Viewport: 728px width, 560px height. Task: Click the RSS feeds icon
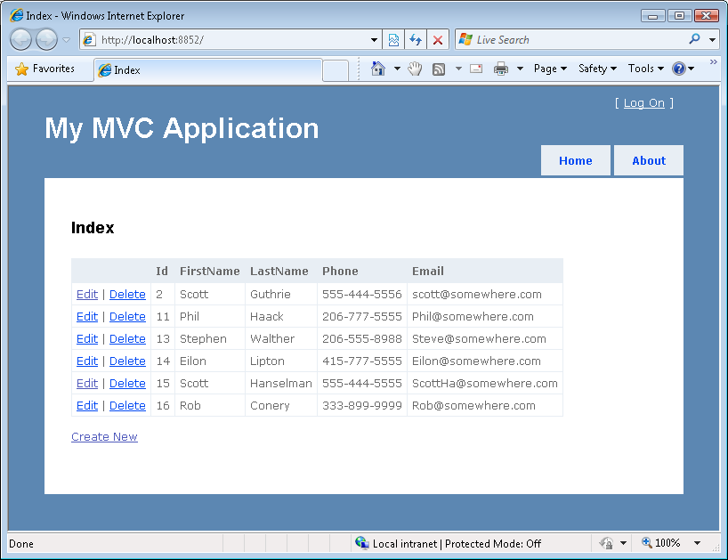point(439,69)
